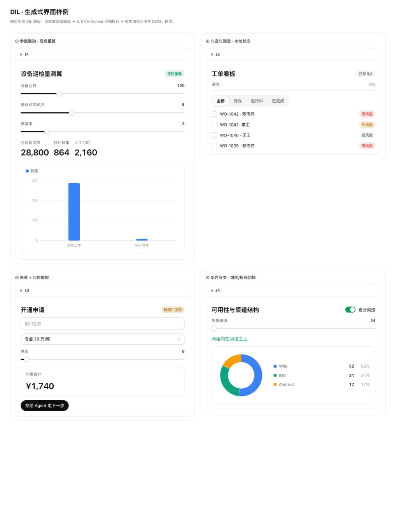Viewport: 420px width, 510px height.
Task: Click the 中风险 tag on WO-1041
Action: click(x=367, y=124)
